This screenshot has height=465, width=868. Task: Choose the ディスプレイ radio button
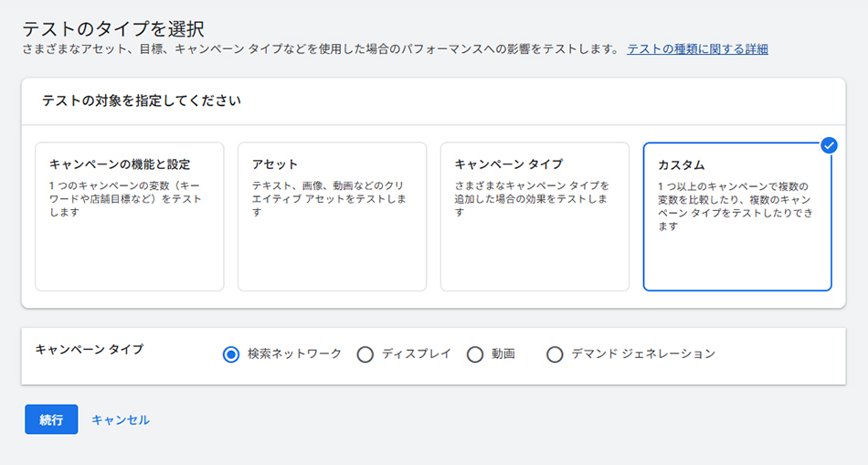tap(365, 354)
